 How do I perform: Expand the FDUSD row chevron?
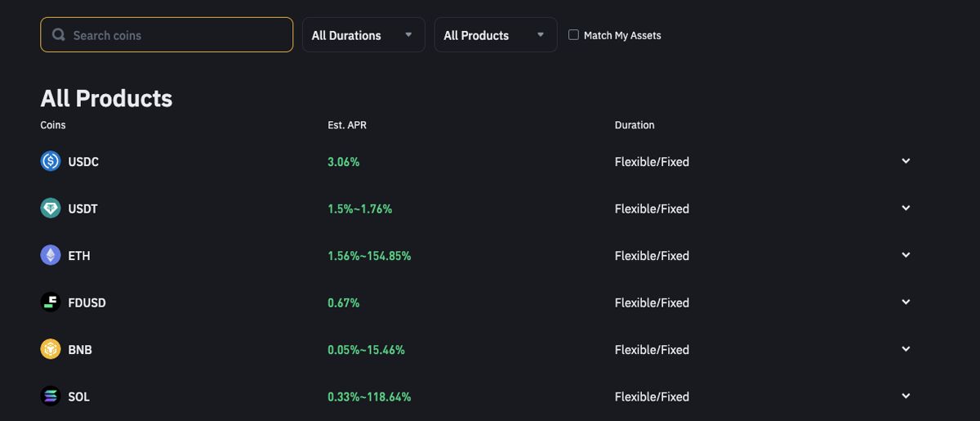906,302
